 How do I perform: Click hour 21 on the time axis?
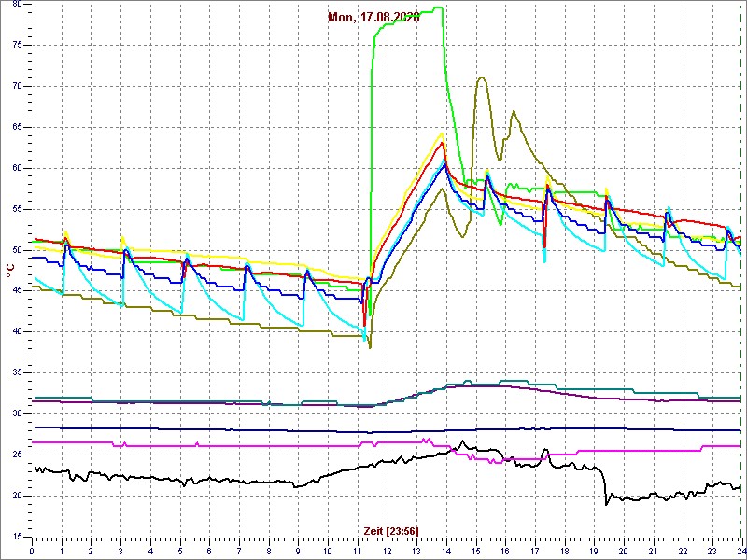coord(653,551)
